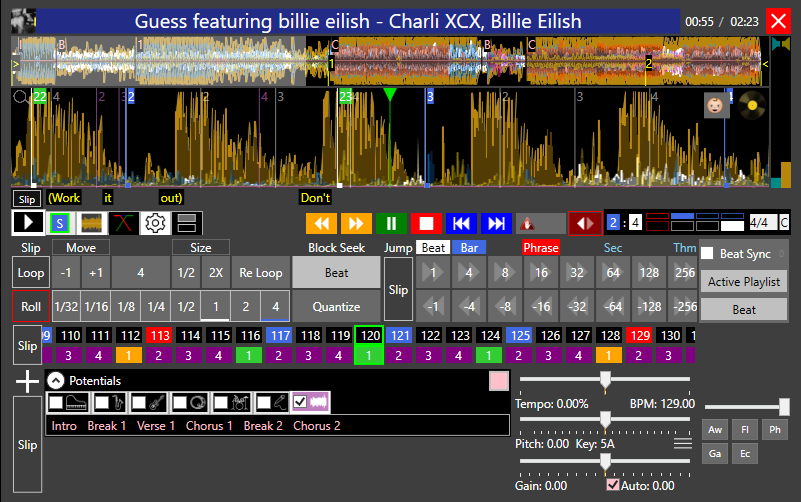Jump forward 16 beats
801x502 pixels.
point(541,273)
